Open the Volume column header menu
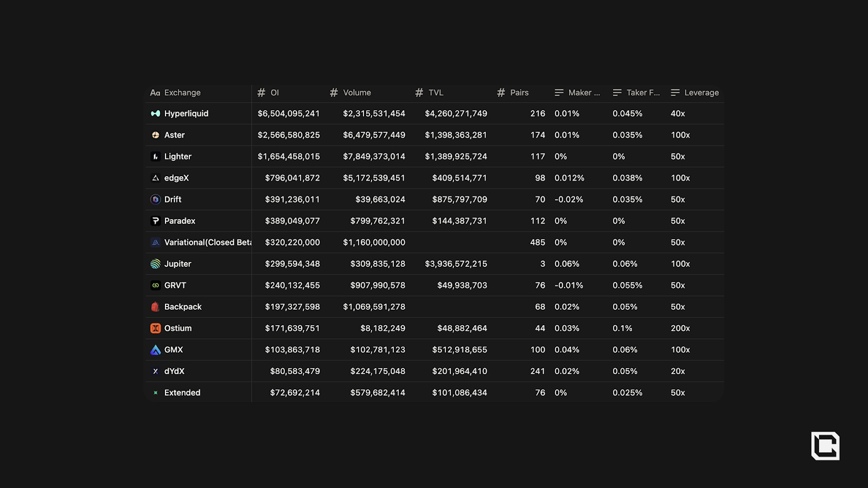Image resolution: width=868 pixels, height=488 pixels. click(x=356, y=93)
